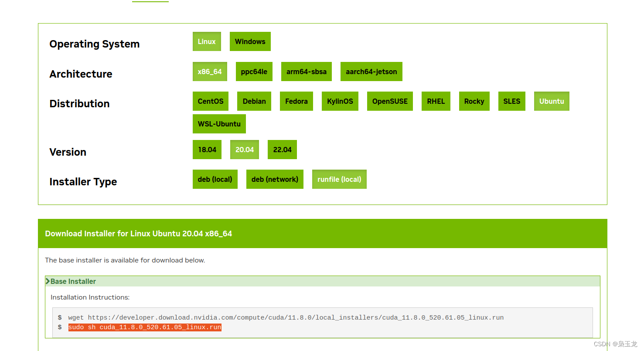
Task: Pick RHEL distribution
Action: click(436, 101)
